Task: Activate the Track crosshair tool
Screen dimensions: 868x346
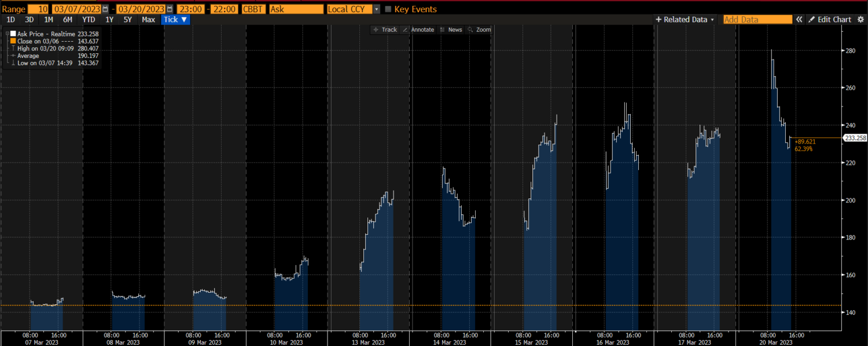Action: (385, 30)
